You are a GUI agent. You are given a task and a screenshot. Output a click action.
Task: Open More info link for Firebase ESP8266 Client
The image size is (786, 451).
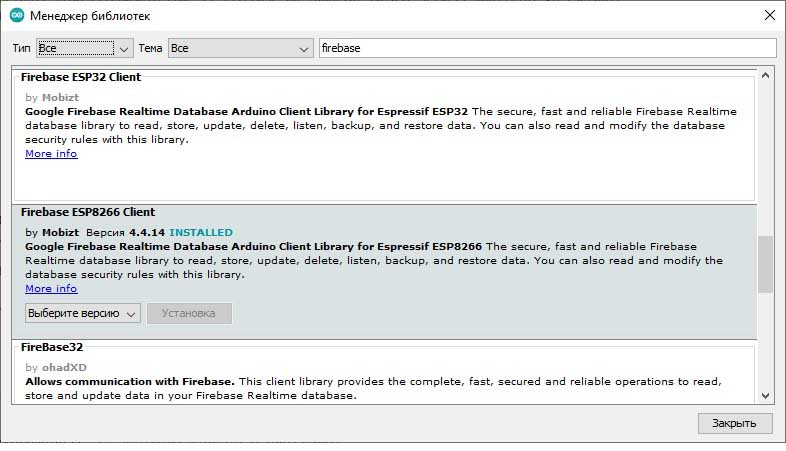coord(51,288)
